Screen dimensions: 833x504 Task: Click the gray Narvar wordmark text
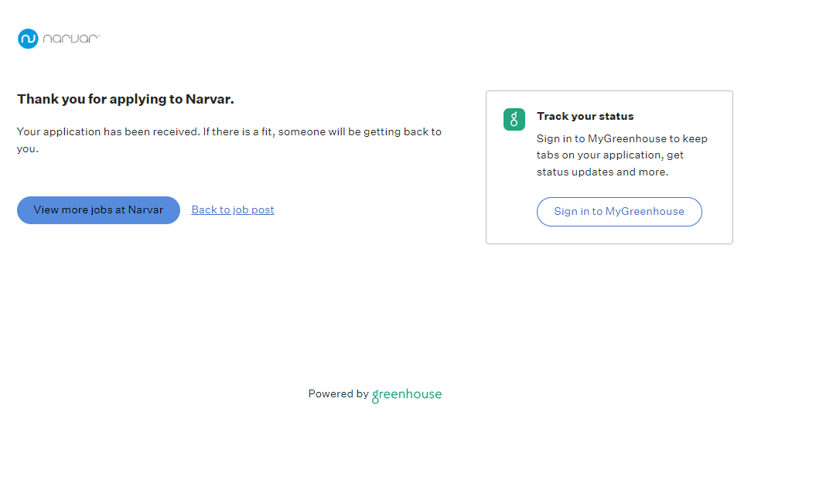click(70, 39)
